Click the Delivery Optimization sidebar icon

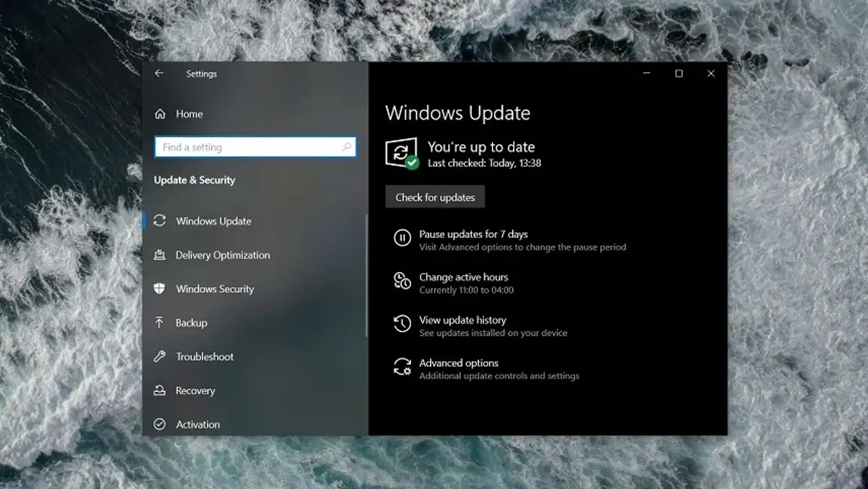(x=160, y=255)
